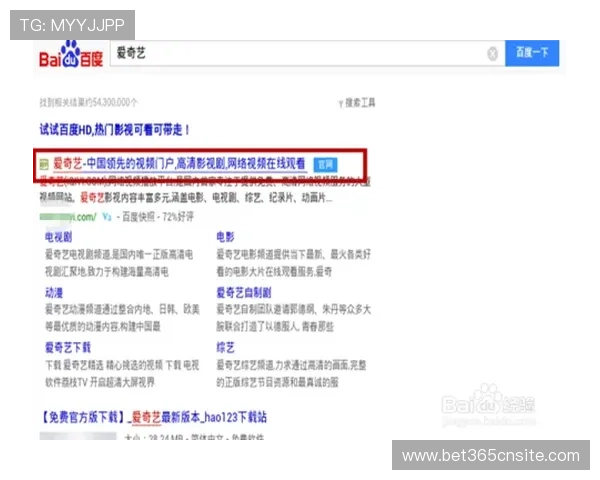Click the small favicon before the 爱奇艺 result

(44, 165)
